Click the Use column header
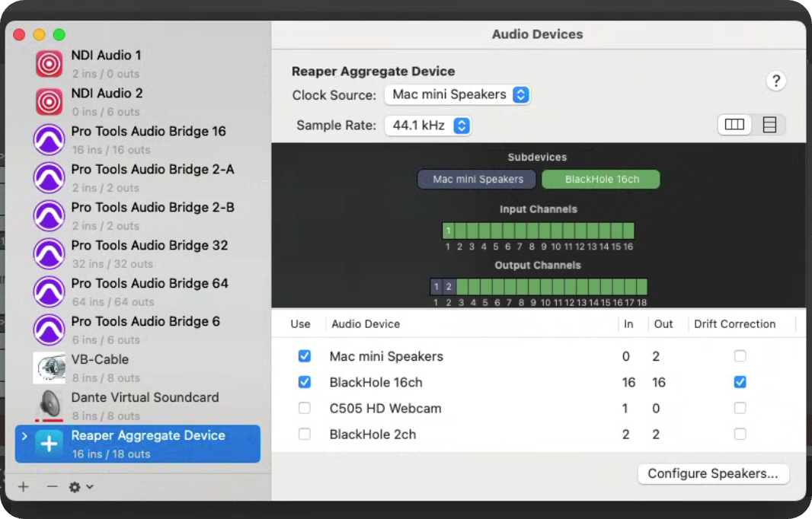The image size is (812, 519). [x=300, y=324]
